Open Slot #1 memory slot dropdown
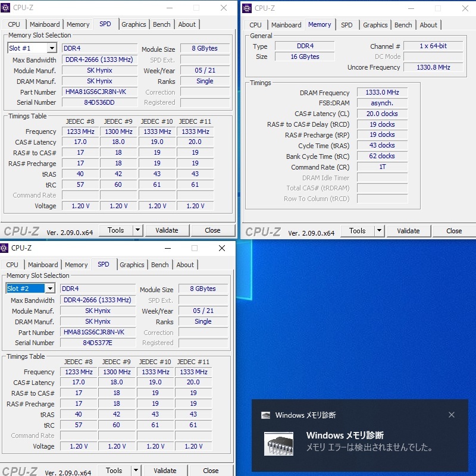Image resolution: width=476 pixels, height=476 pixels. tap(52, 48)
